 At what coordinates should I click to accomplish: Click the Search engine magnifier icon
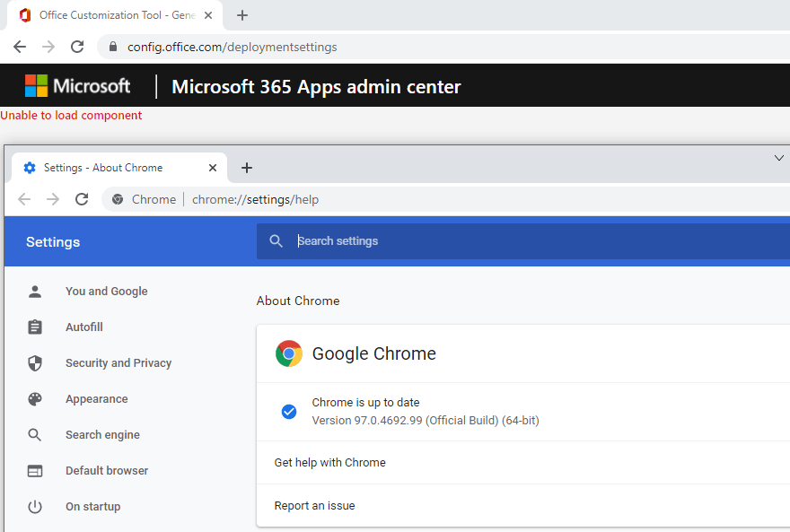35,435
